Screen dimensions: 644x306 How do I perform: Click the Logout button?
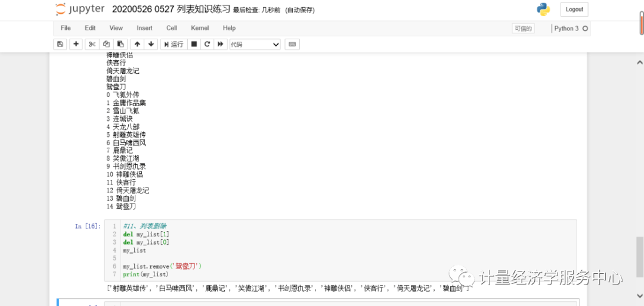point(574,10)
